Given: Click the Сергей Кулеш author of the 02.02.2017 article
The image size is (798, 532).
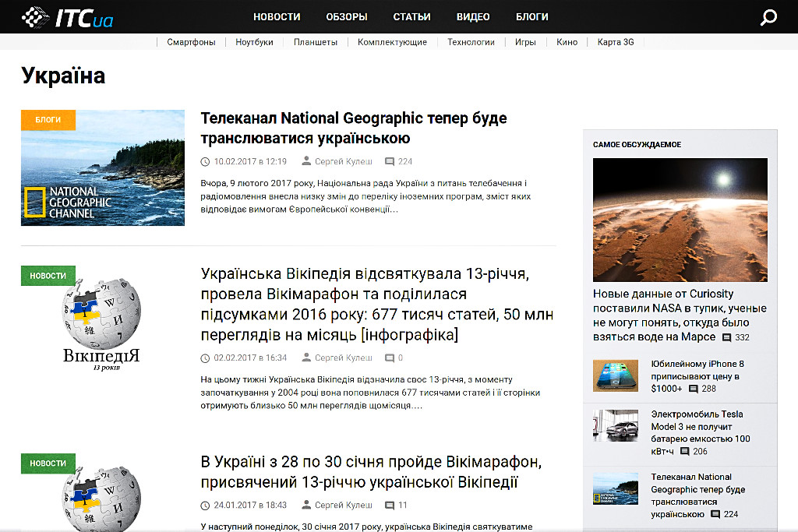Looking at the screenshot, I should pyautogui.click(x=344, y=358).
